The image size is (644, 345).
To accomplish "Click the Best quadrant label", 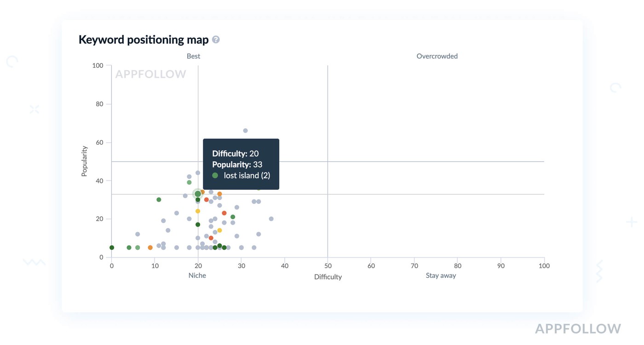I will (193, 56).
